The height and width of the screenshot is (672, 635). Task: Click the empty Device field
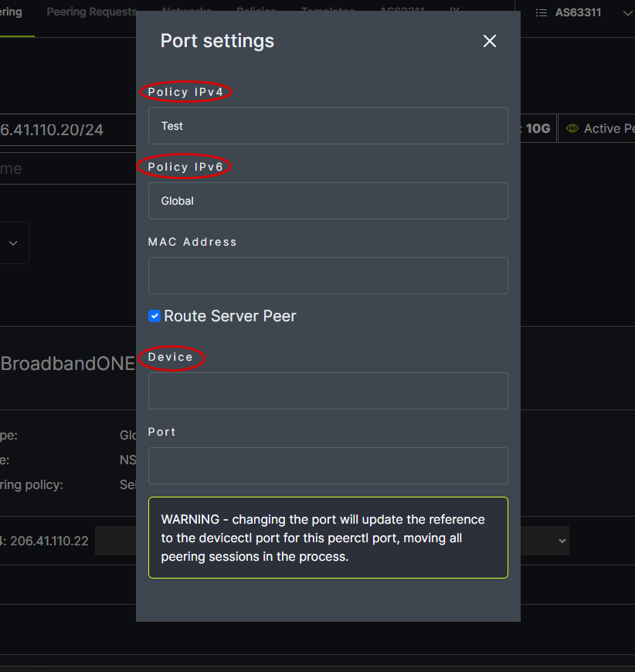point(328,391)
